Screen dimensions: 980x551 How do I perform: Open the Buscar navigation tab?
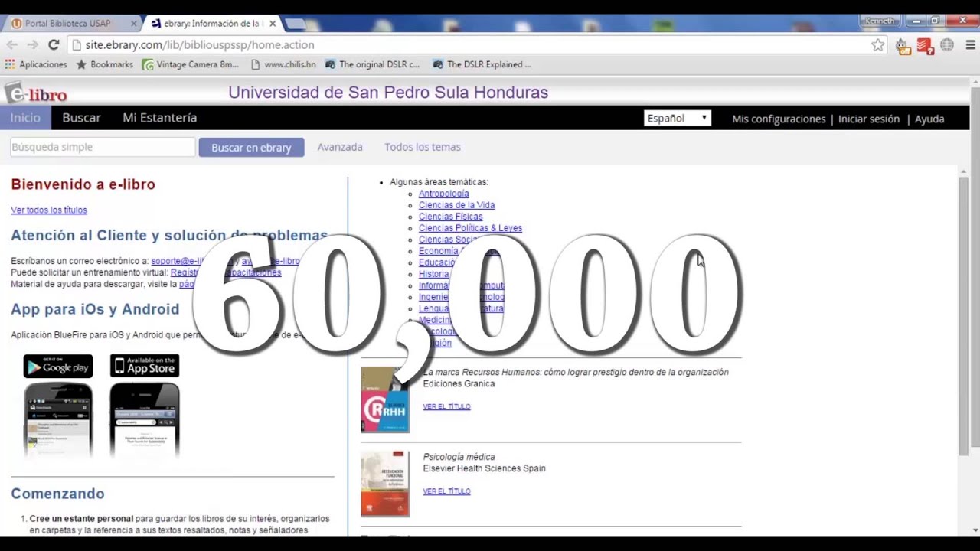point(81,118)
